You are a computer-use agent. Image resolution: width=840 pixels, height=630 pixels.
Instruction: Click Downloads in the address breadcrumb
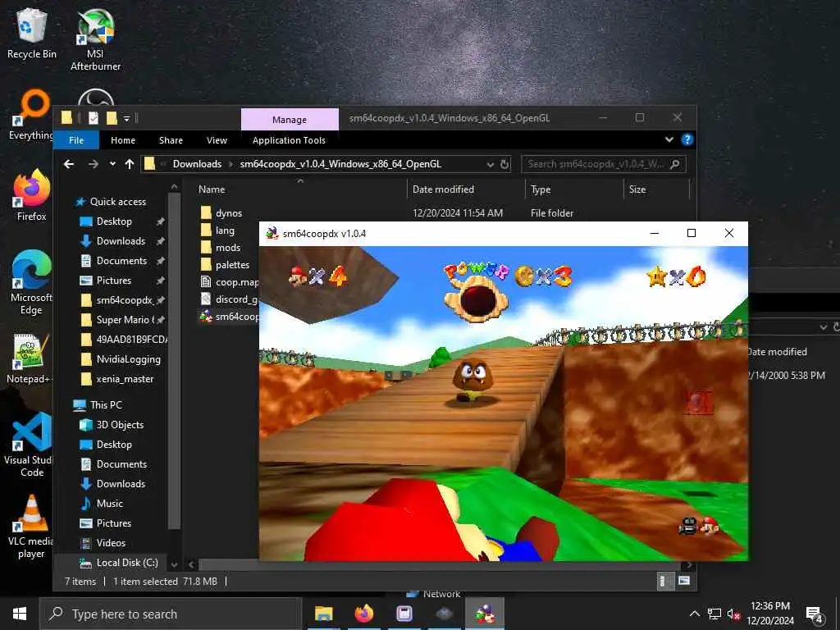coord(197,164)
